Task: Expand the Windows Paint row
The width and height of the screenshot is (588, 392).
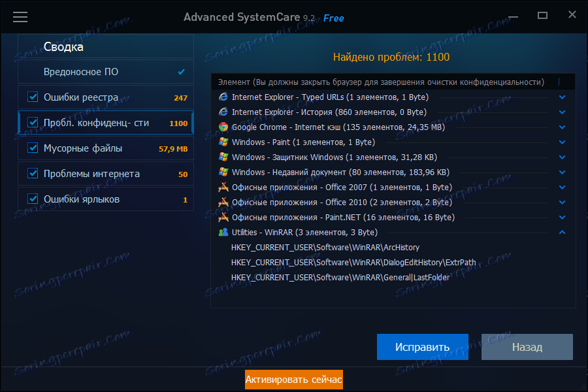Action: coord(562,142)
